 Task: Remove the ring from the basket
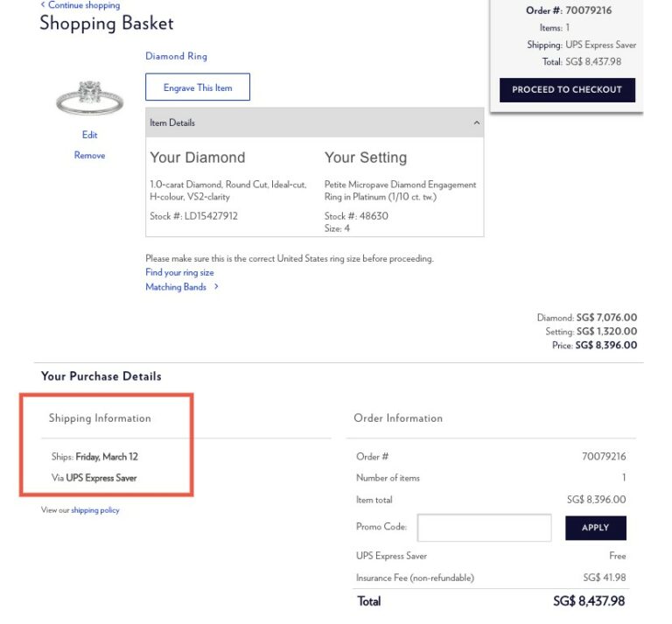click(89, 155)
